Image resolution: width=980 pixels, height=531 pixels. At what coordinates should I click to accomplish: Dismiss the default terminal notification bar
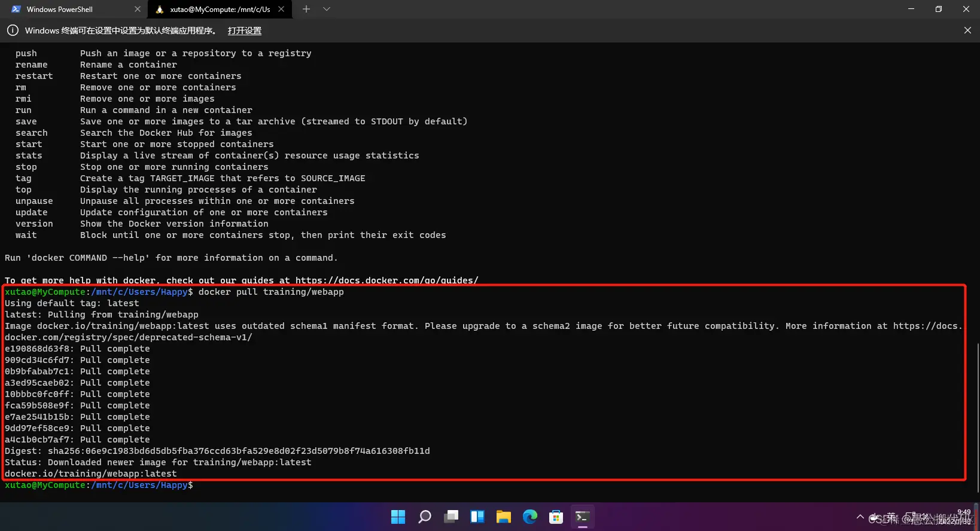click(967, 30)
